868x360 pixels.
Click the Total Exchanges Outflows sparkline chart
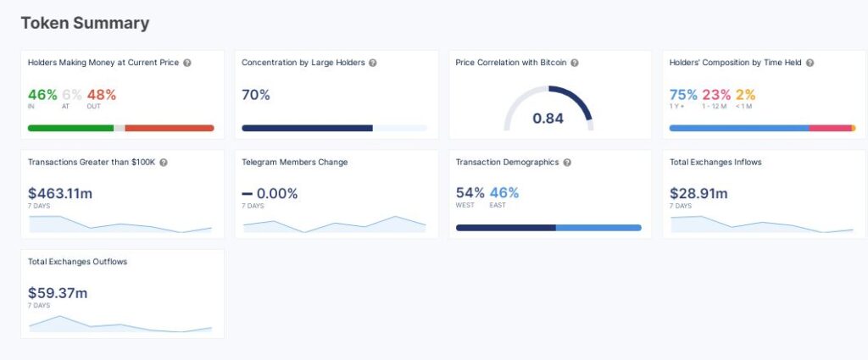(x=120, y=324)
